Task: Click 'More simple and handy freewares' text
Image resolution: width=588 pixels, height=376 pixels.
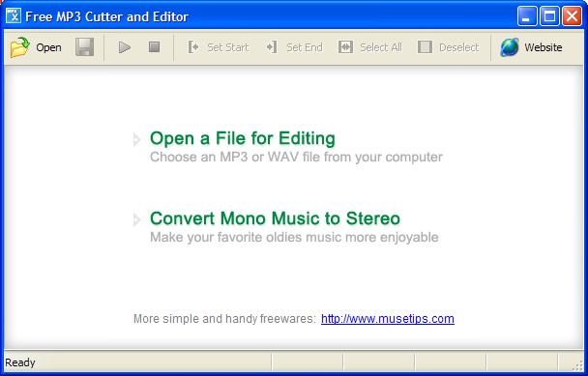Action: [x=225, y=319]
